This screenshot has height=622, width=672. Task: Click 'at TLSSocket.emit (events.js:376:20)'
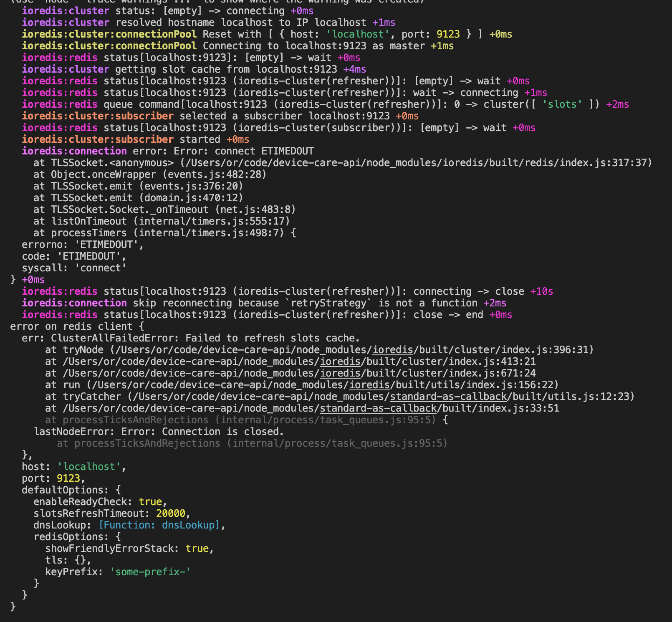[x=138, y=186]
